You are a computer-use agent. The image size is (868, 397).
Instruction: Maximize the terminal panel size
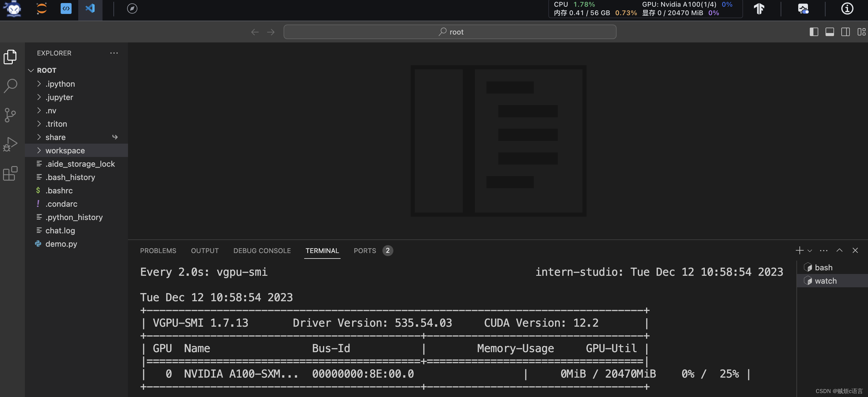(x=839, y=250)
